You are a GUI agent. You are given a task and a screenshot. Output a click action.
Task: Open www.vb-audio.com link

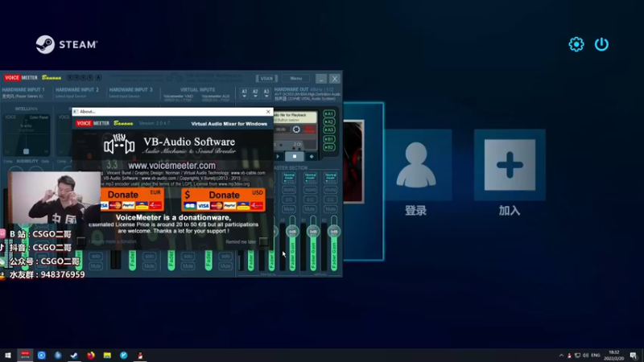coord(159,178)
